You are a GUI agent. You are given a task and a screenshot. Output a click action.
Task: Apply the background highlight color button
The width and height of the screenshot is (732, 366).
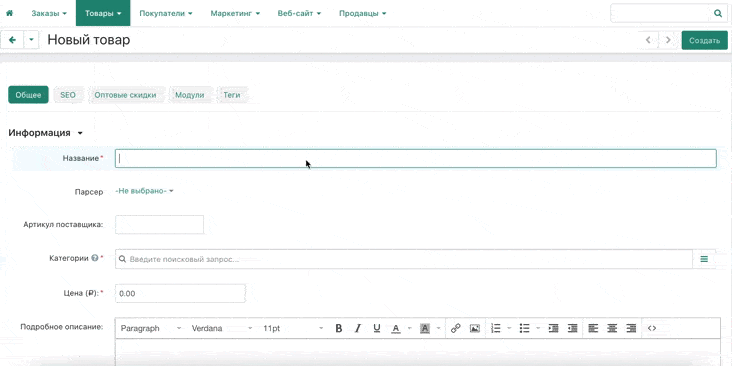tap(424, 328)
